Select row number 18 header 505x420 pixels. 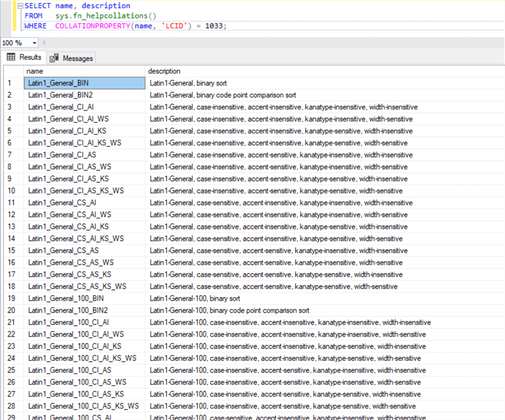point(14,286)
